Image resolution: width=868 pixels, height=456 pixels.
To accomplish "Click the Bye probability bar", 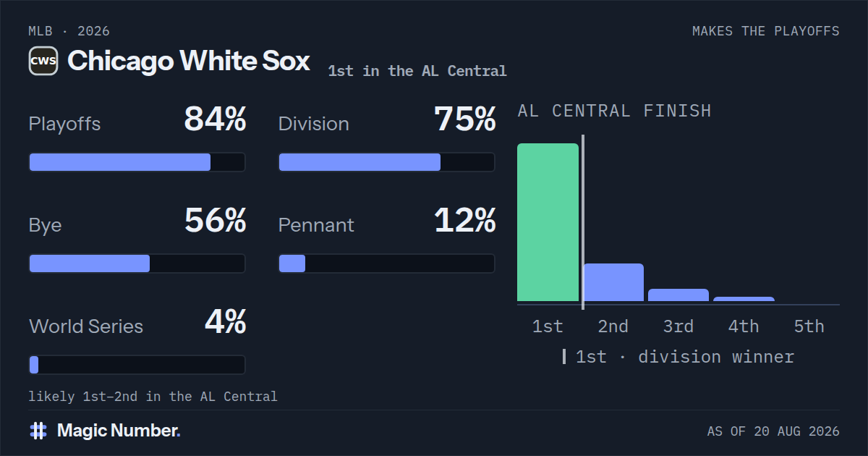I will click(137, 263).
